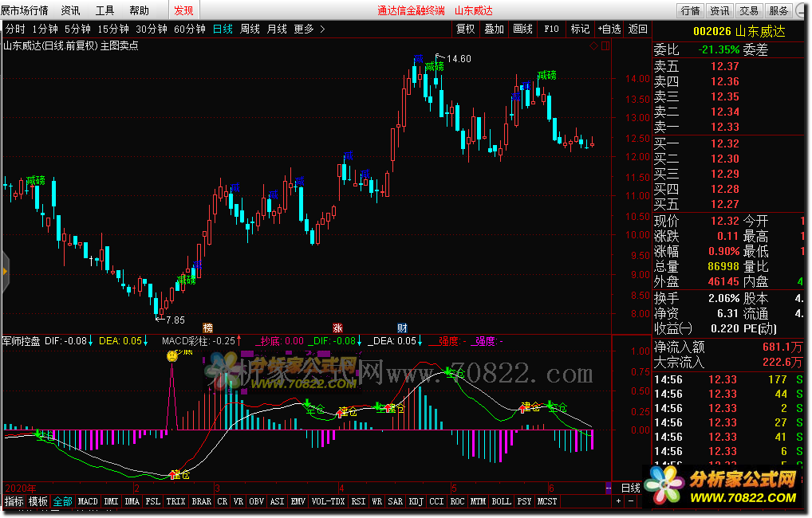Image resolution: width=812 pixels, height=518 pixels.
Task: Select the 30分钟 period
Action: [x=152, y=29]
